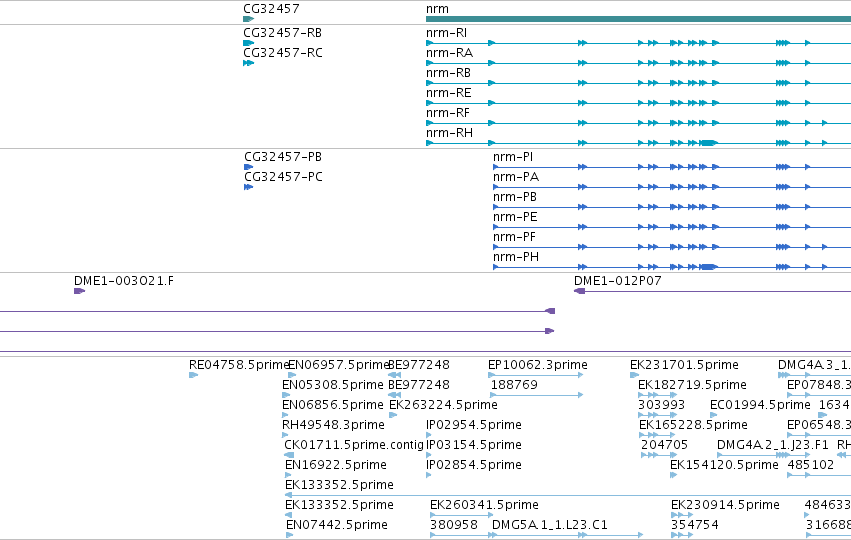Select the EC01994.5prime EST label

(760, 405)
